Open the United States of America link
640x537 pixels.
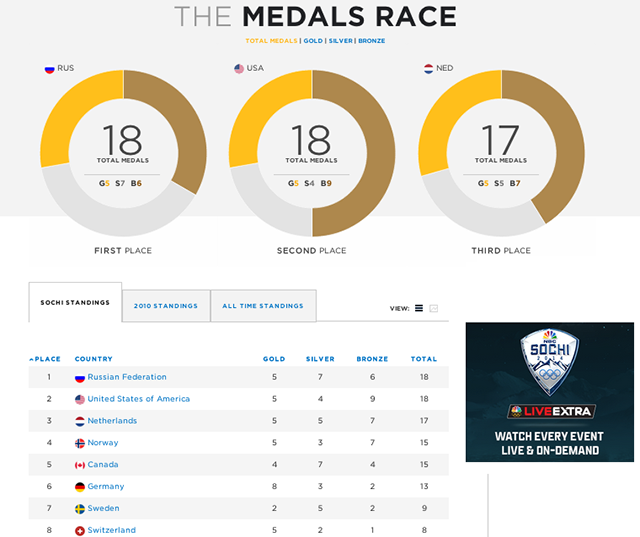pos(138,399)
